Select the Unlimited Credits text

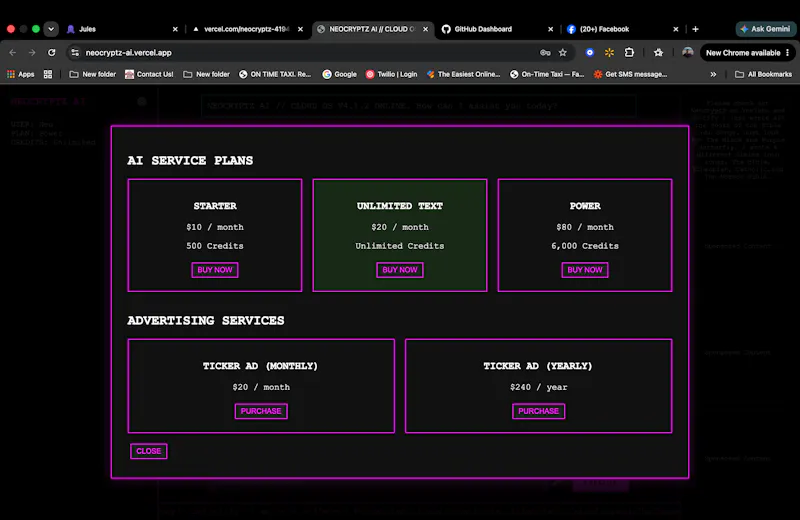[x=399, y=246]
